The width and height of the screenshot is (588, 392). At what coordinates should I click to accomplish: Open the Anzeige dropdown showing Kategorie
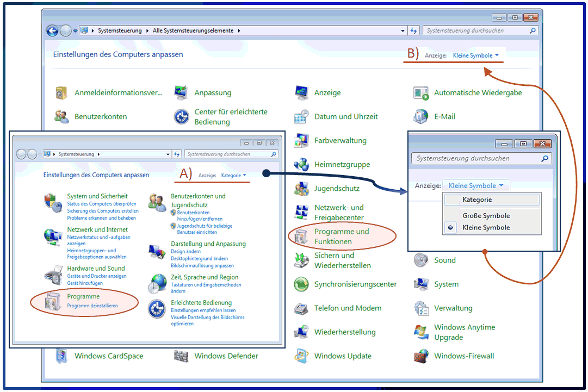(233, 176)
